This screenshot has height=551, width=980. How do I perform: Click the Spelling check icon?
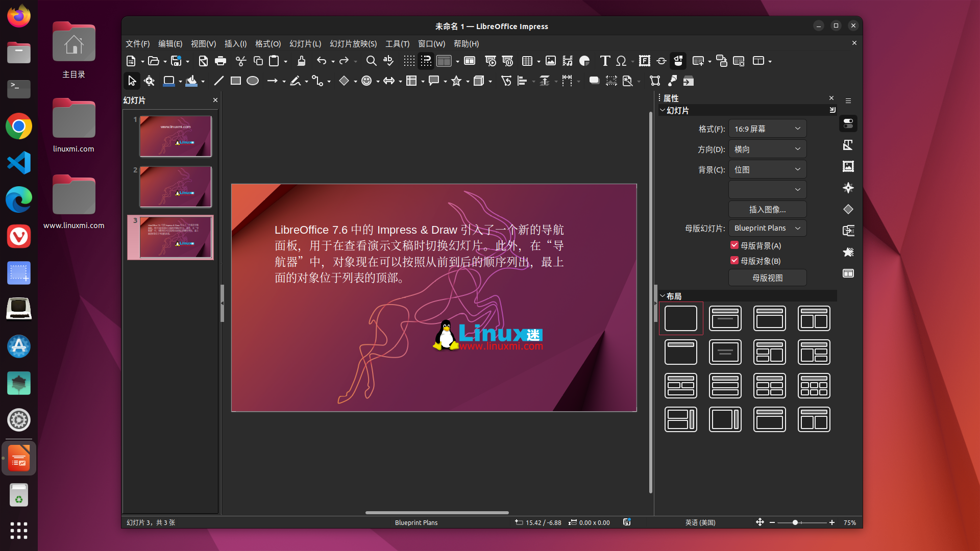click(388, 61)
